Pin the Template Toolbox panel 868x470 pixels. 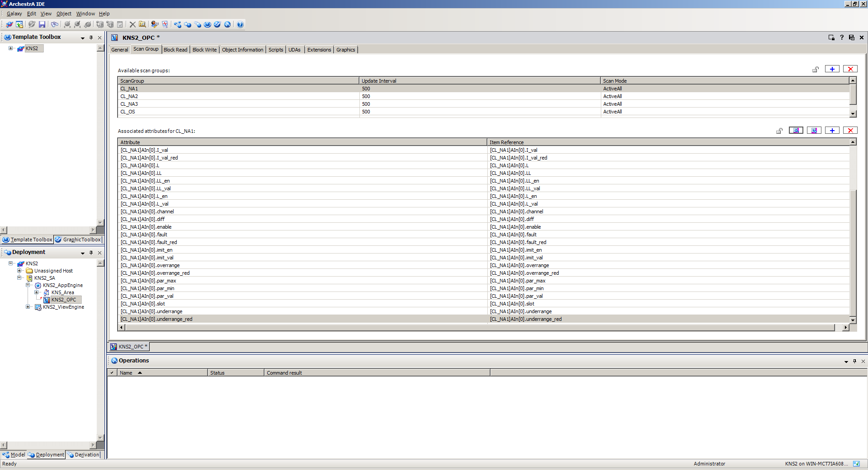point(91,38)
